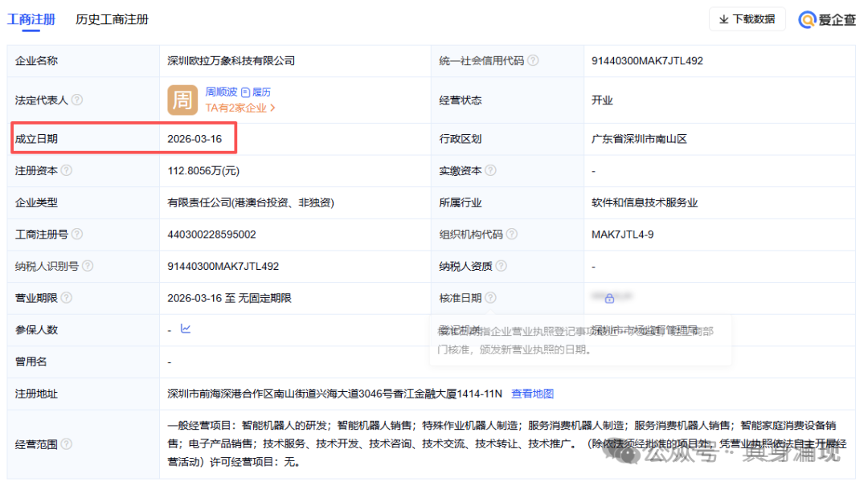Select 2026-03-16 至 无固定期限 term text

(x=230, y=298)
